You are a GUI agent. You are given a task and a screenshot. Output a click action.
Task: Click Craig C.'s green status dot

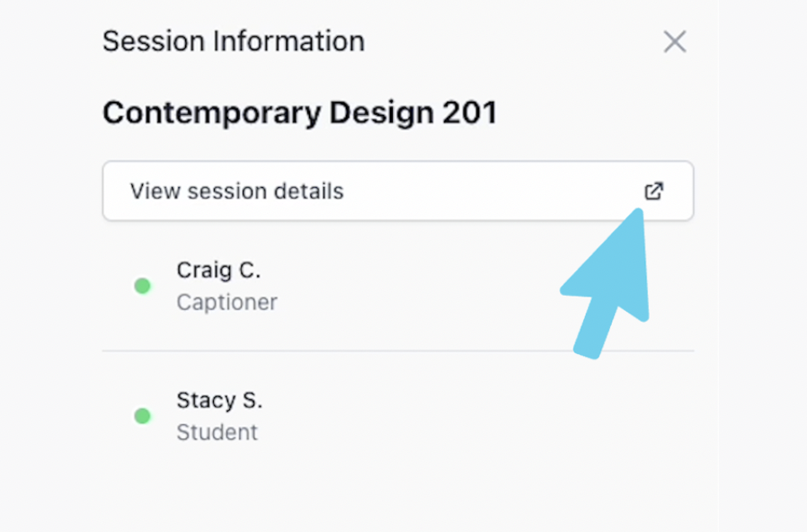pos(143,286)
